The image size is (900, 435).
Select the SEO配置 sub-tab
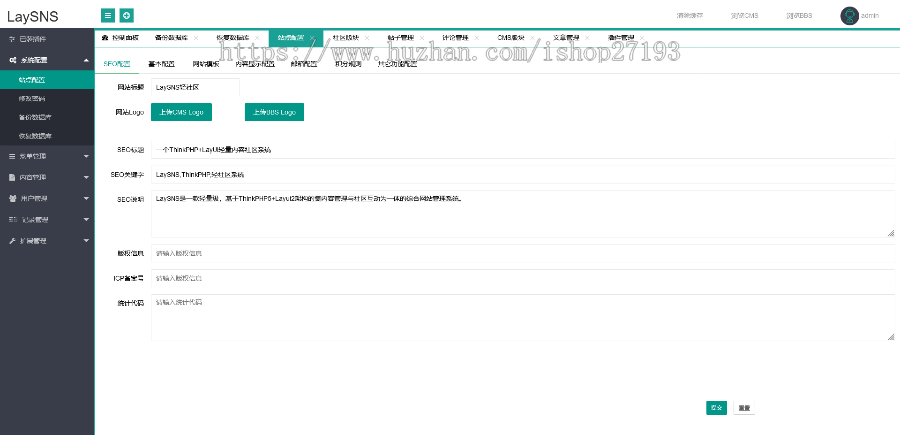point(117,64)
